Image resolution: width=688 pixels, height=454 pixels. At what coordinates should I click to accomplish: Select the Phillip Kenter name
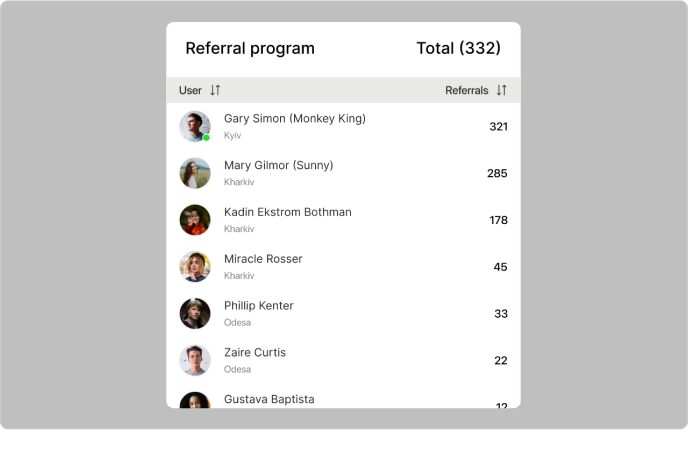tap(258, 306)
